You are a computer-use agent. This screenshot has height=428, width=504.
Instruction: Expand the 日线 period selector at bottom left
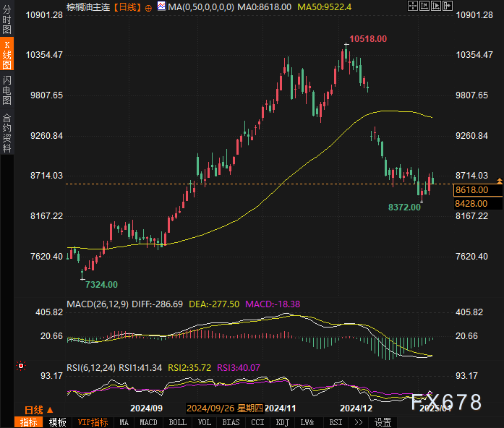click(39, 409)
